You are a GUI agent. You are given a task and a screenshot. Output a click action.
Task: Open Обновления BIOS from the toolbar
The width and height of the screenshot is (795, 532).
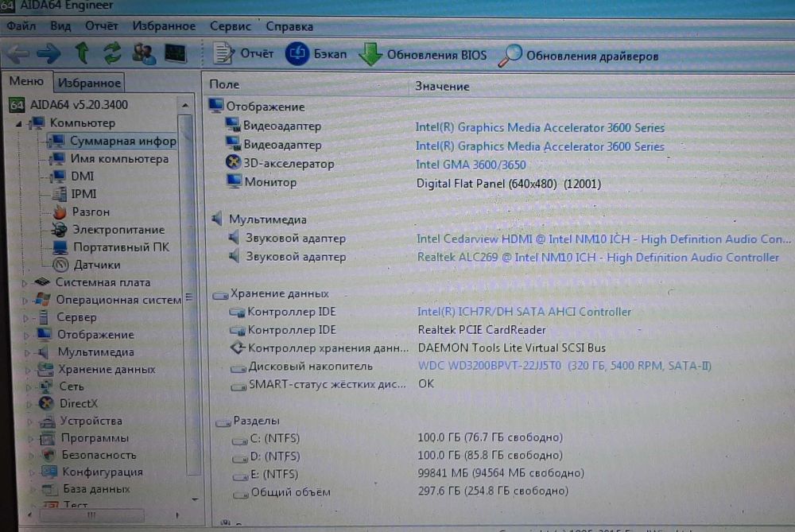pos(424,55)
